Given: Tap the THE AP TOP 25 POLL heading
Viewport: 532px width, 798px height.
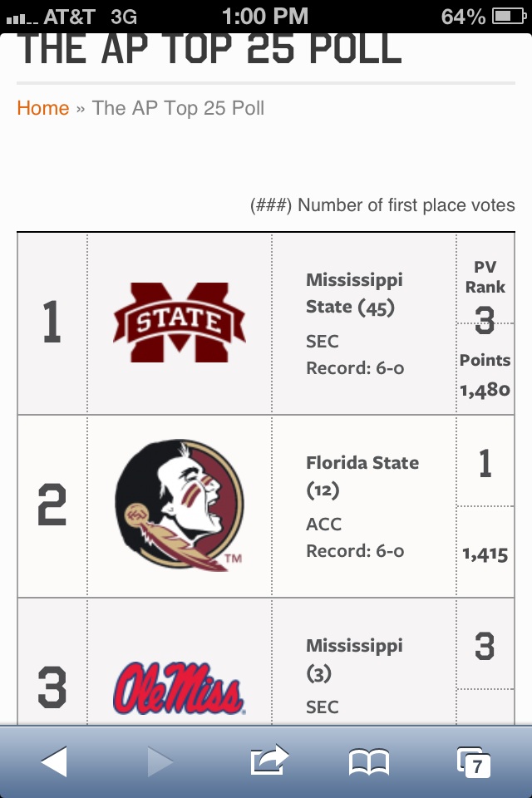Looking at the screenshot, I should coord(209,49).
